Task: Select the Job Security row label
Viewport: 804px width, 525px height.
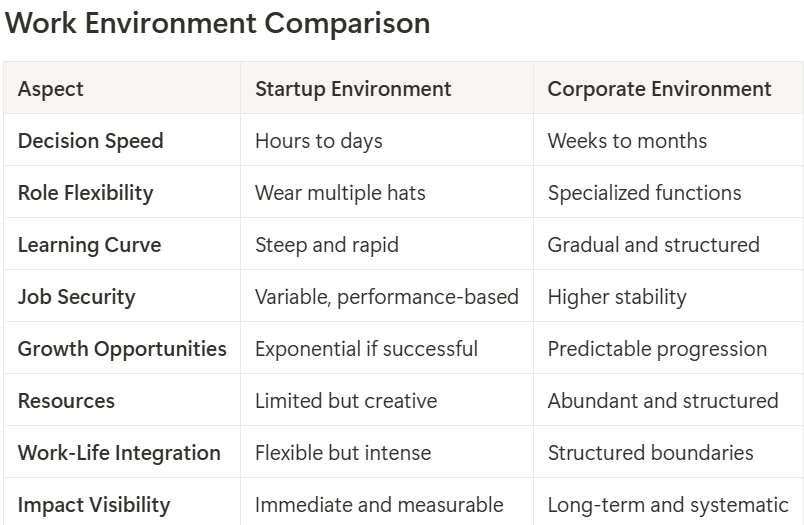Action: click(x=76, y=297)
